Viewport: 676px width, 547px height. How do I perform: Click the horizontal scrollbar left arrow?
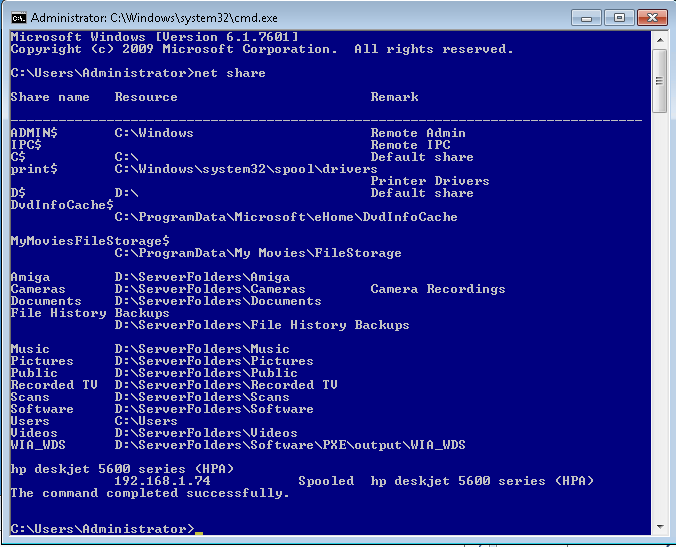click(x=15, y=540)
